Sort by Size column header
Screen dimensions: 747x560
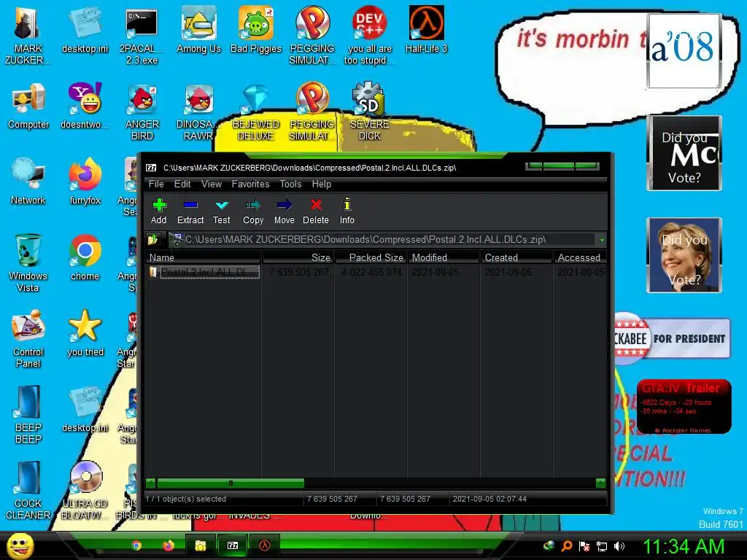[x=298, y=257]
